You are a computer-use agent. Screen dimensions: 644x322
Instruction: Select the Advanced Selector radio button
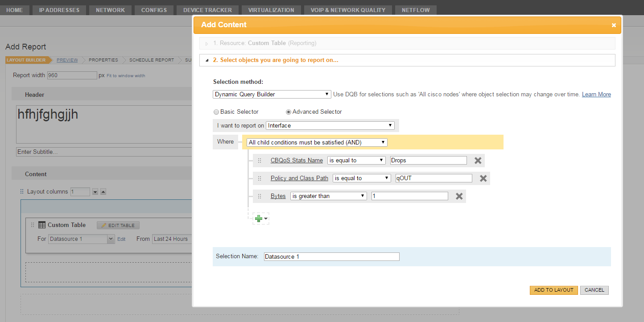click(289, 112)
